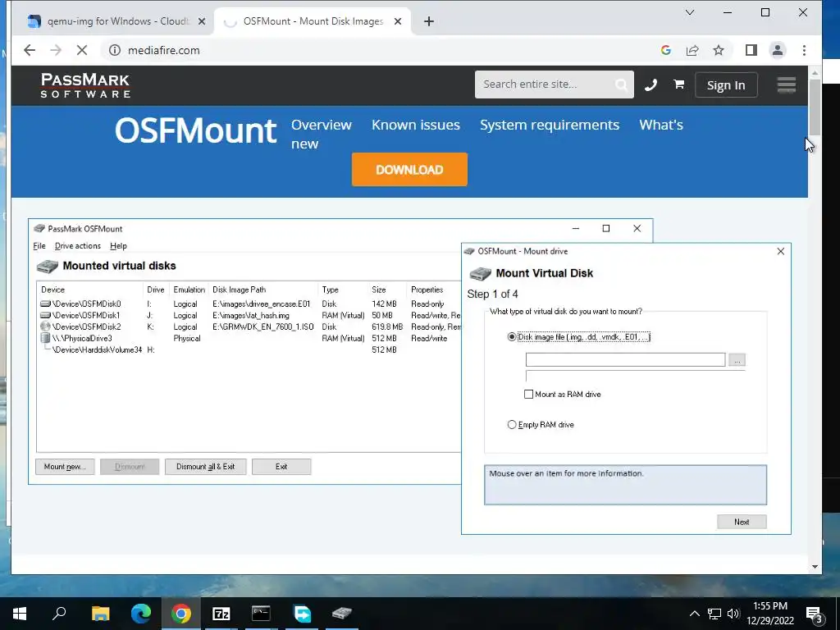Open the System requirements link
The height and width of the screenshot is (630, 840).
point(549,125)
